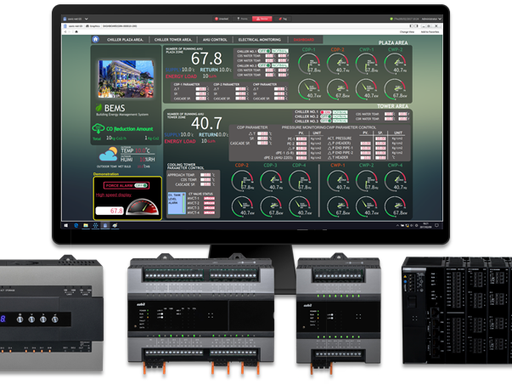Click the CT tank level alarm bar
This screenshot has height=384, width=512.
[184, 203]
